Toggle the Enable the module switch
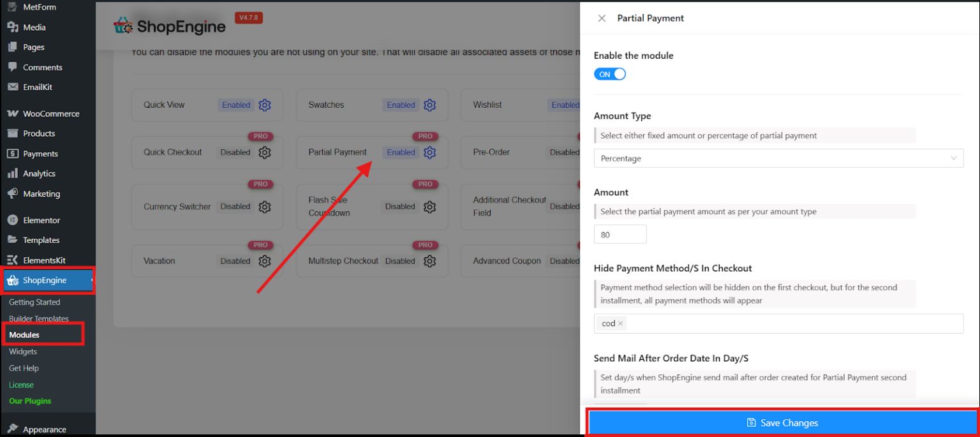The height and width of the screenshot is (437, 980). (609, 74)
